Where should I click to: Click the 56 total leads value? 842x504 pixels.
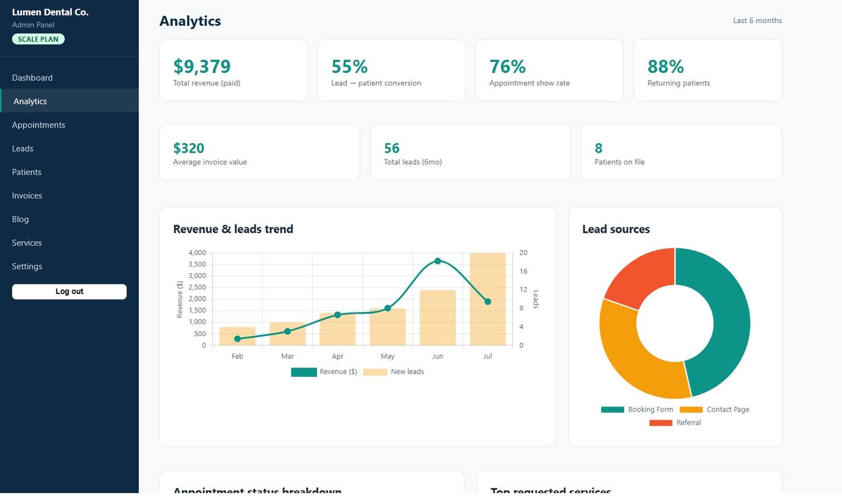click(392, 148)
